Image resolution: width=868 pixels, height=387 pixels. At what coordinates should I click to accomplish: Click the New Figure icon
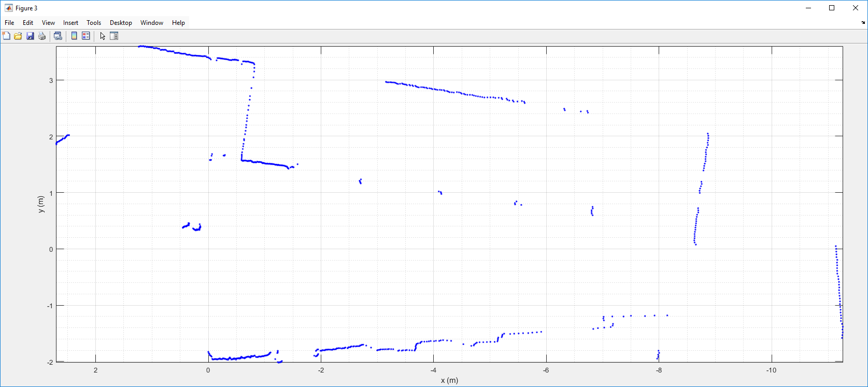pyautogui.click(x=6, y=36)
